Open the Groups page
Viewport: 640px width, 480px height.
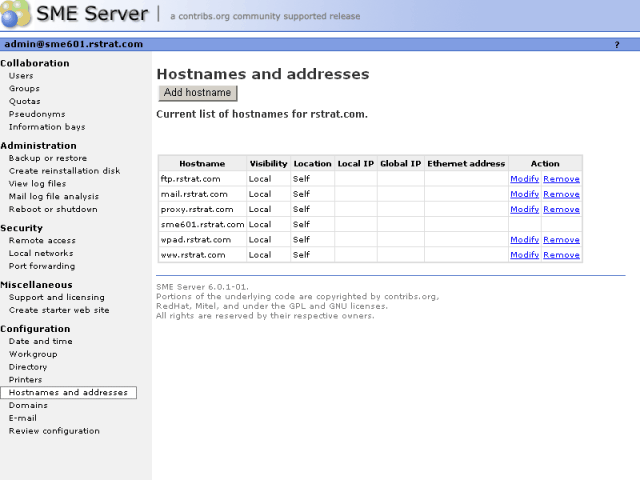[24, 88]
